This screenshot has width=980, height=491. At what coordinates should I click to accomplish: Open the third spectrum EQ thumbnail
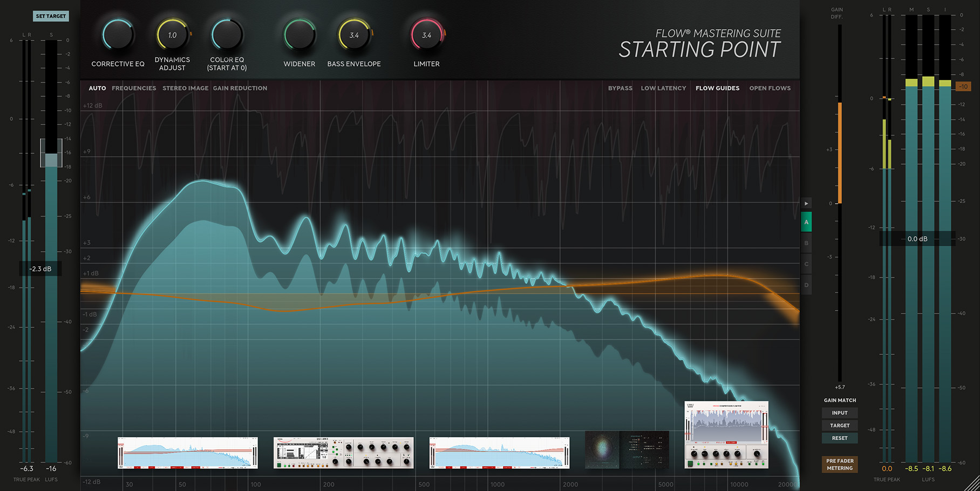(x=500, y=453)
